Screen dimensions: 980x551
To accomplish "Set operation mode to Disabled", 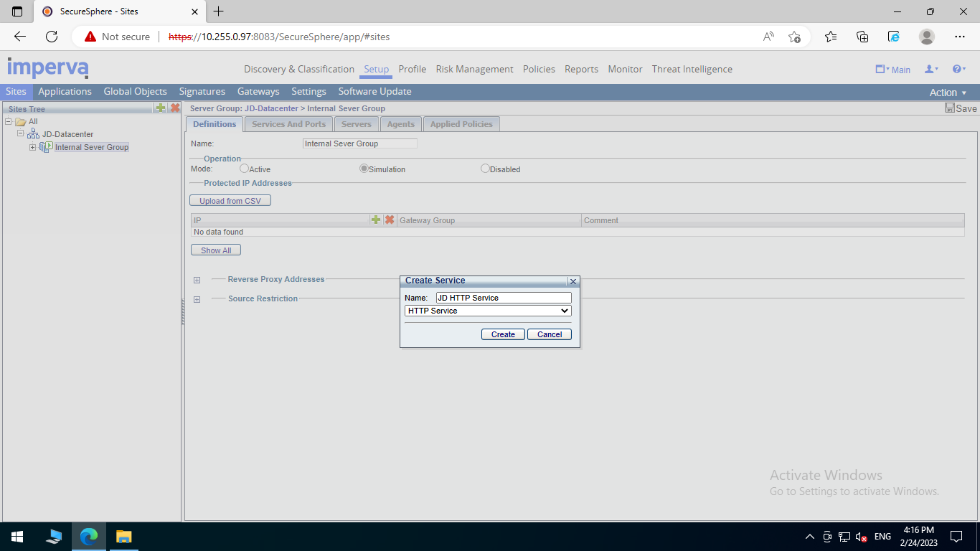I will tap(485, 168).
